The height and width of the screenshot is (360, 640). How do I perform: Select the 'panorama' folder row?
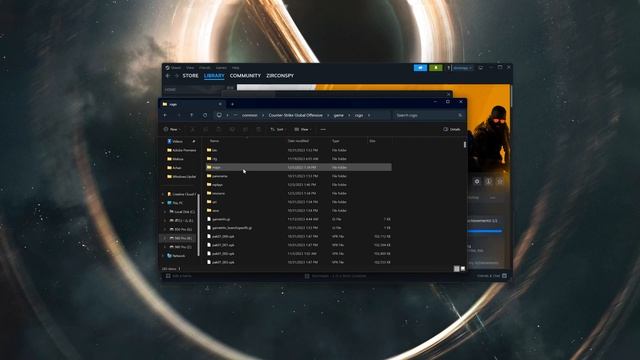tap(298, 176)
